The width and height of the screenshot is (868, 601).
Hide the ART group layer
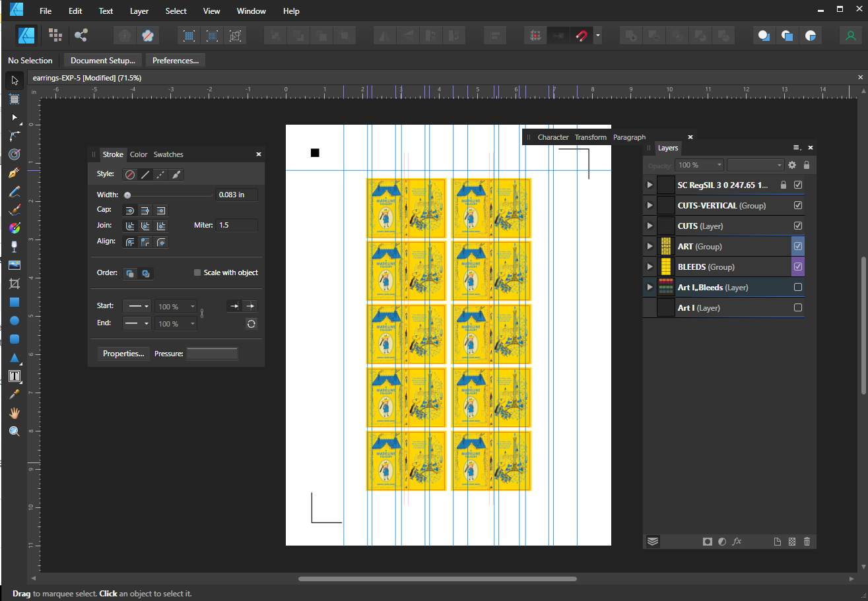click(798, 246)
